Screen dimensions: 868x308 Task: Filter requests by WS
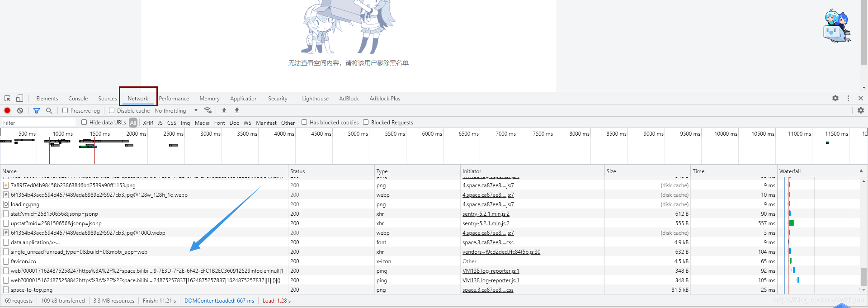tap(247, 123)
